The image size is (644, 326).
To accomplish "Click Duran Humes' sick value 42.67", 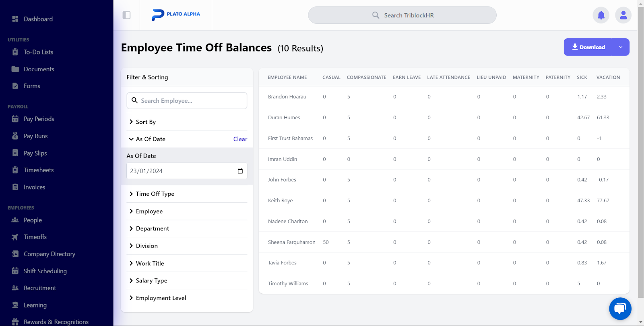I will pyautogui.click(x=583, y=118).
